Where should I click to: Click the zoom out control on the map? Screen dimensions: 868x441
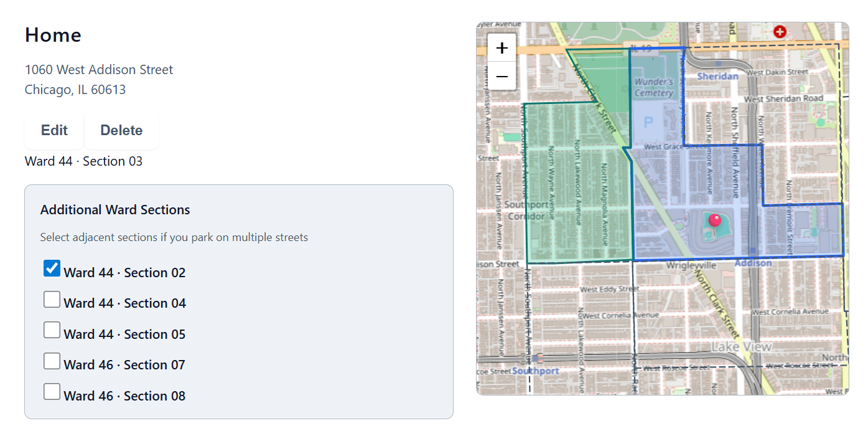(x=502, y=75)
